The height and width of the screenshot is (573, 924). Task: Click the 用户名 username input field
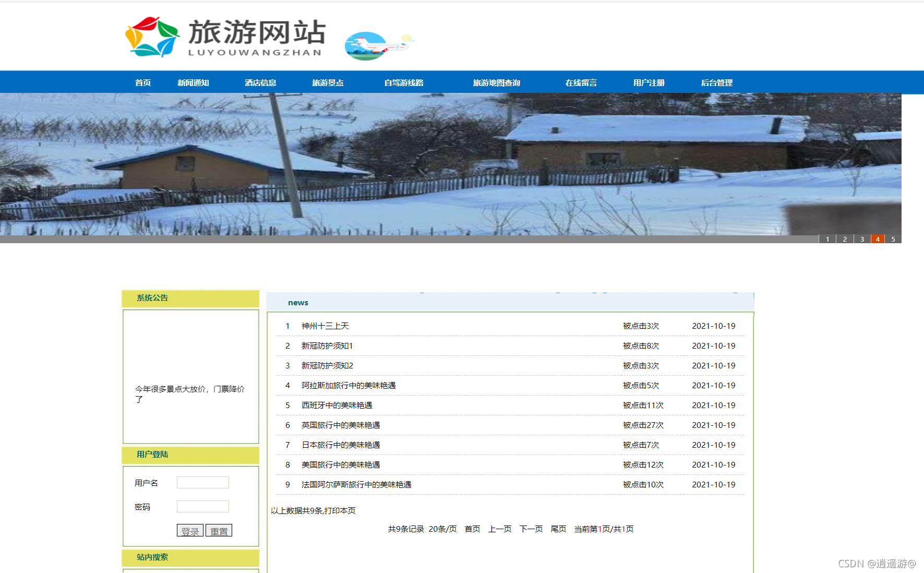202,482
